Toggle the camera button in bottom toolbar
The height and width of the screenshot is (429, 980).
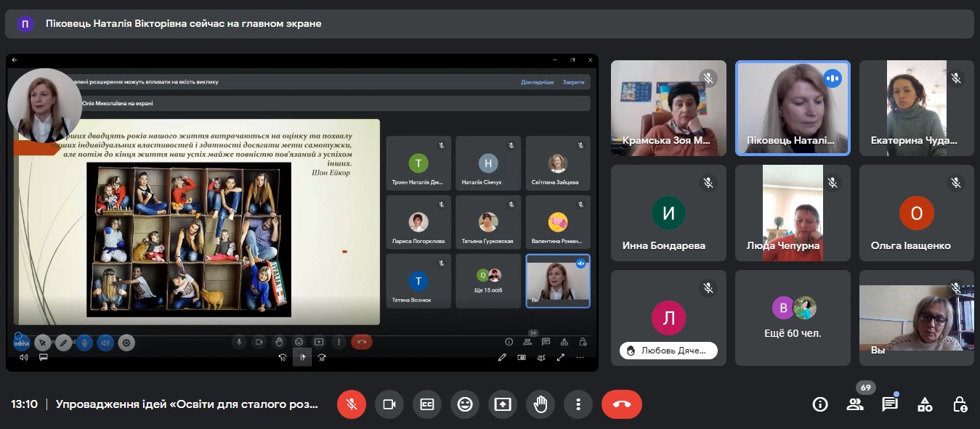click(x=389, y=404)
